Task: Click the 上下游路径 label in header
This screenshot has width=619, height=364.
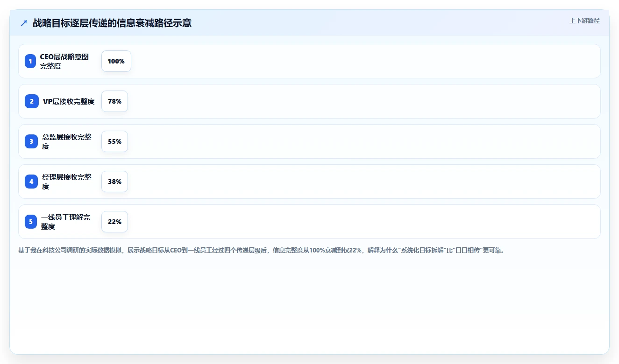Action: [584, 21]
